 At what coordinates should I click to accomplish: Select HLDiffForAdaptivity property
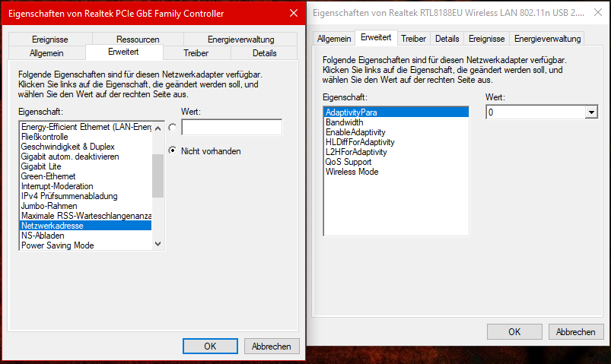(396, 142)
